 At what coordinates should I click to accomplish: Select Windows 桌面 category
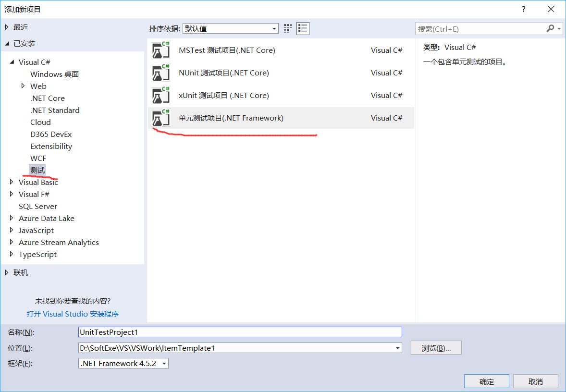point(54,74)
